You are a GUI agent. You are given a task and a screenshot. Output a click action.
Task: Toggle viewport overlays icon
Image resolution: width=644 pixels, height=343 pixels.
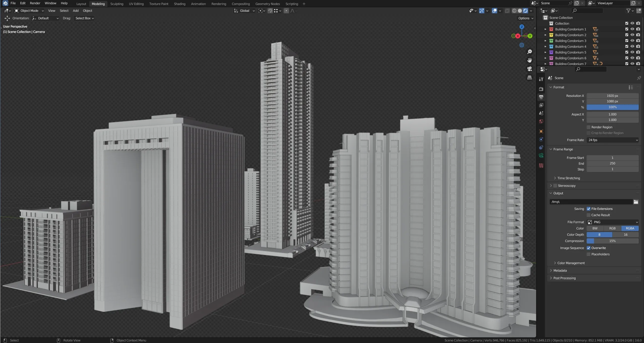pyautogui.click(x=494, y=11)
